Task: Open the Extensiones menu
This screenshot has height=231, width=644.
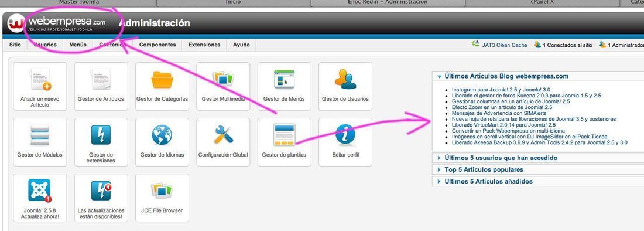Action: [204, 45]
